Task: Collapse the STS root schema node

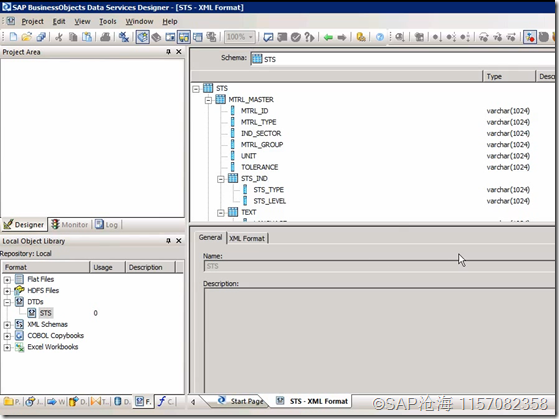Action: pos(196,88)
